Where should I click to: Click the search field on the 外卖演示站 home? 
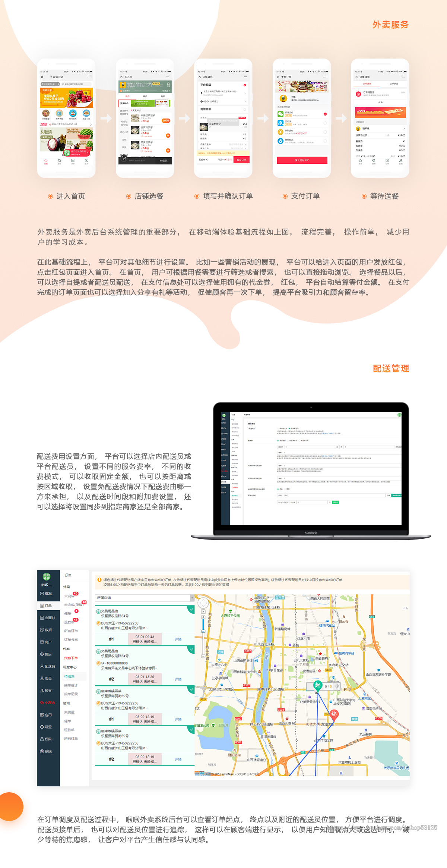click(77, 84)
